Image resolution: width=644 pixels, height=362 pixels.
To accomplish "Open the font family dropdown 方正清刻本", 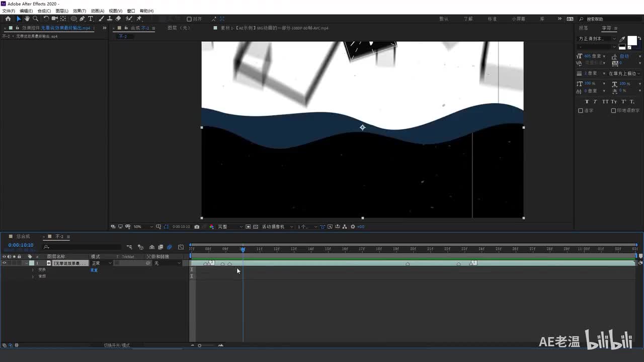I will tap(598, 39).
